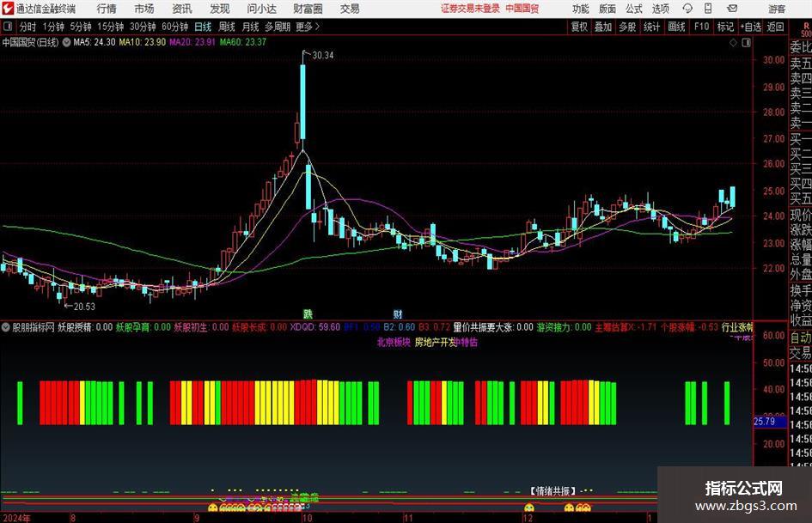Click the 通达信 red logo icon

pyautogui.click(x=7, y=9)
